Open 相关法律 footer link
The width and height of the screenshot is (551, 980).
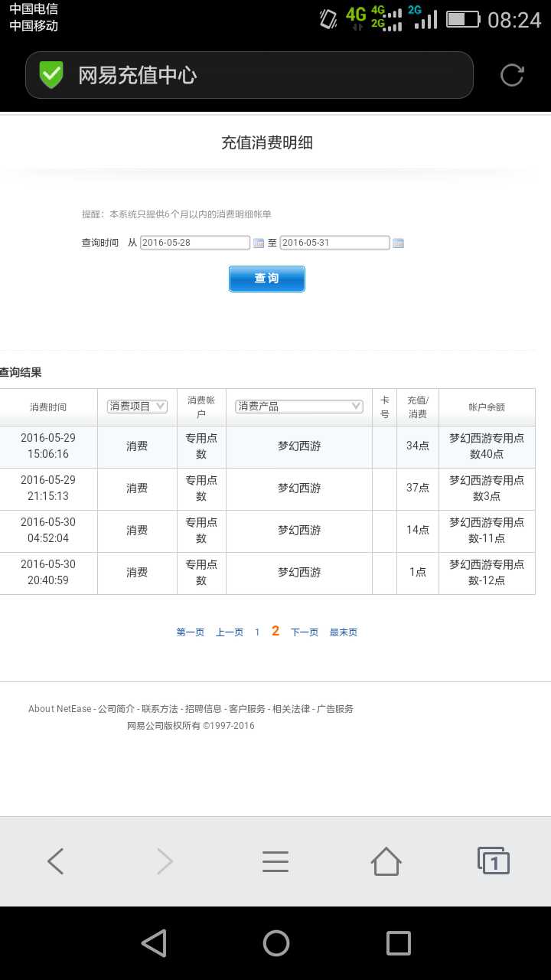click(x=292, y=709)
